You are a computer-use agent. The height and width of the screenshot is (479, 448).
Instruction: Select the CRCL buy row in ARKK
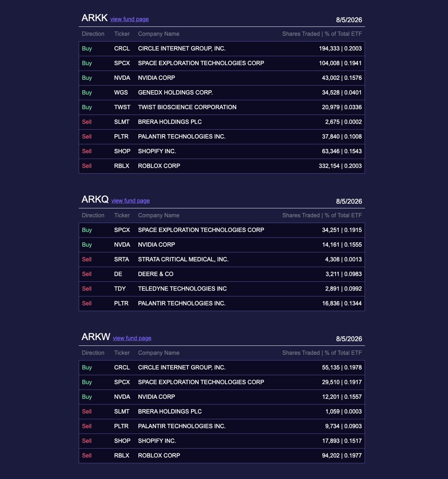[222, 49]
